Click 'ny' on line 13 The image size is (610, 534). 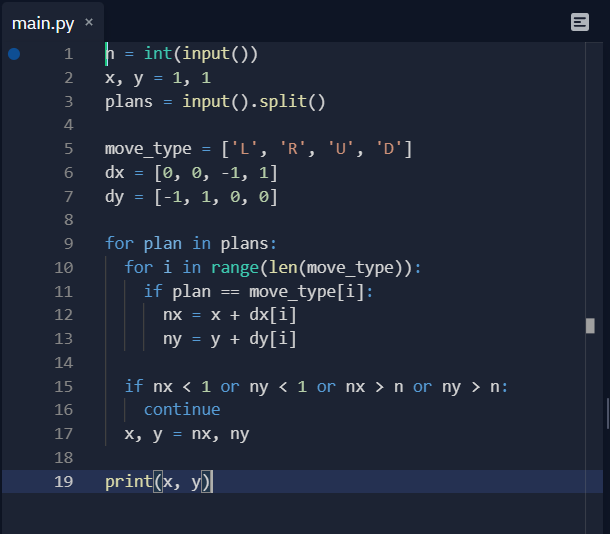[x=172, y=339]
